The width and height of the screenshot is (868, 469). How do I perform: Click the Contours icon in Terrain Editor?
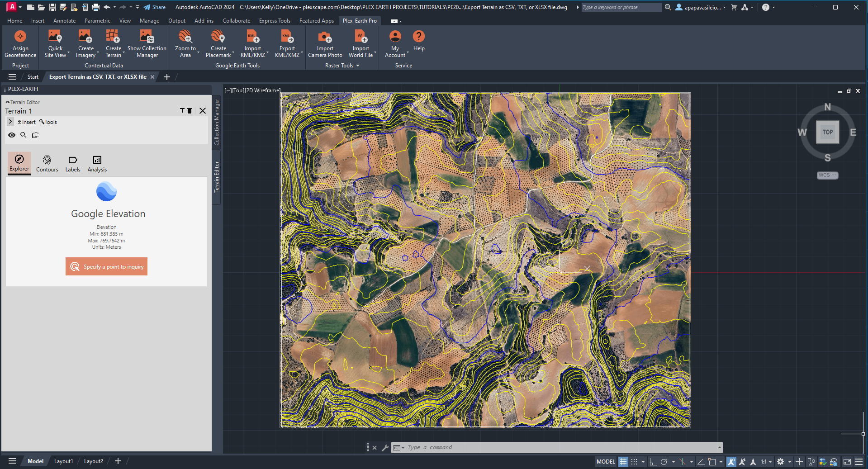click(47, 160)
